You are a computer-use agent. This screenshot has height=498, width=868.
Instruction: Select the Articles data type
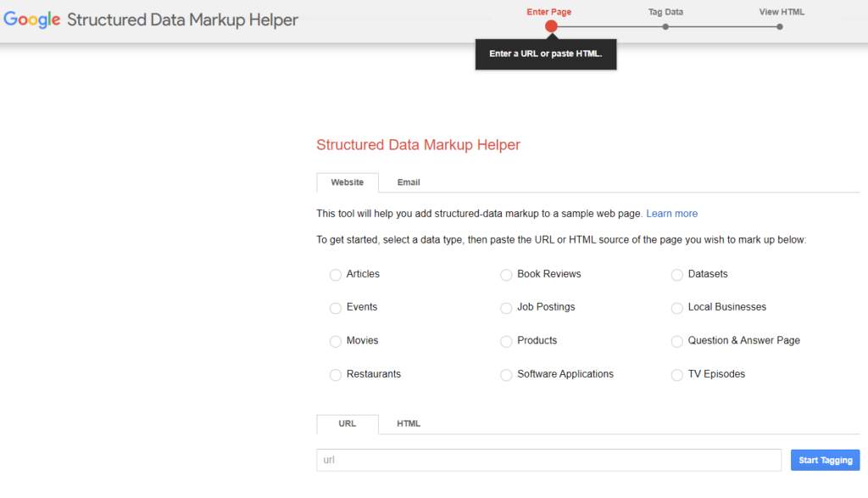(336, 275)
